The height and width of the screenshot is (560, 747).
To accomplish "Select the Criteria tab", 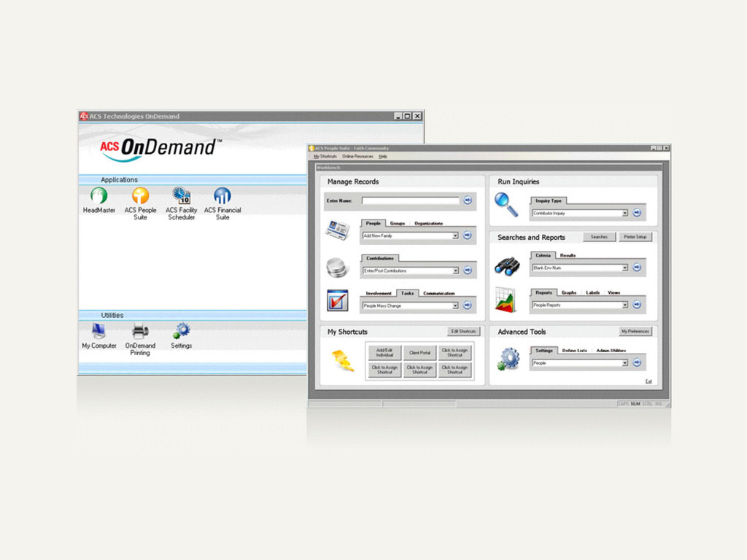I will pos(543,255).
